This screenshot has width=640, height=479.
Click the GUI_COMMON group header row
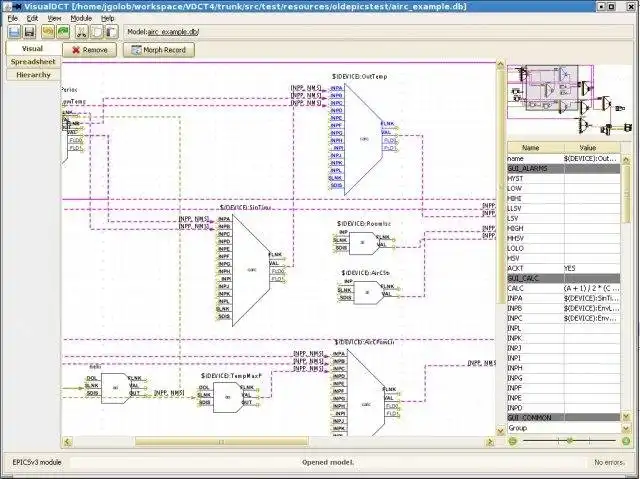click(564, 417)
